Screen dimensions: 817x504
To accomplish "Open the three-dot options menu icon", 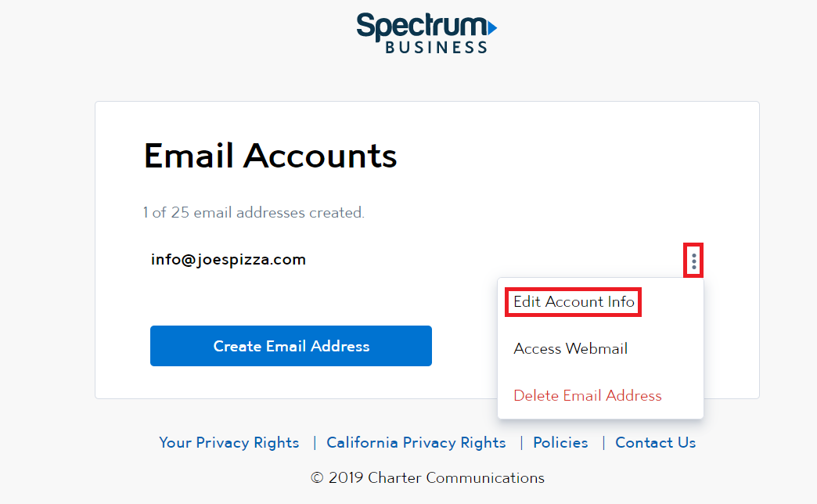I will click(693, 261).
